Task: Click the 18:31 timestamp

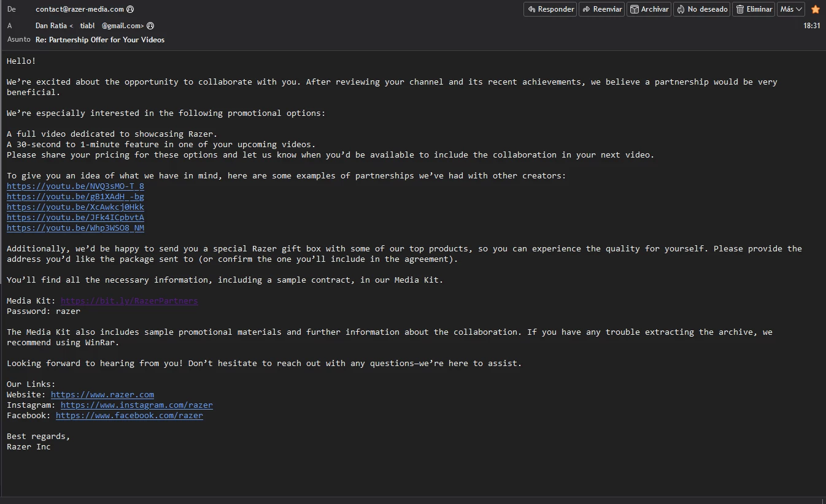Action: (812, 26)
